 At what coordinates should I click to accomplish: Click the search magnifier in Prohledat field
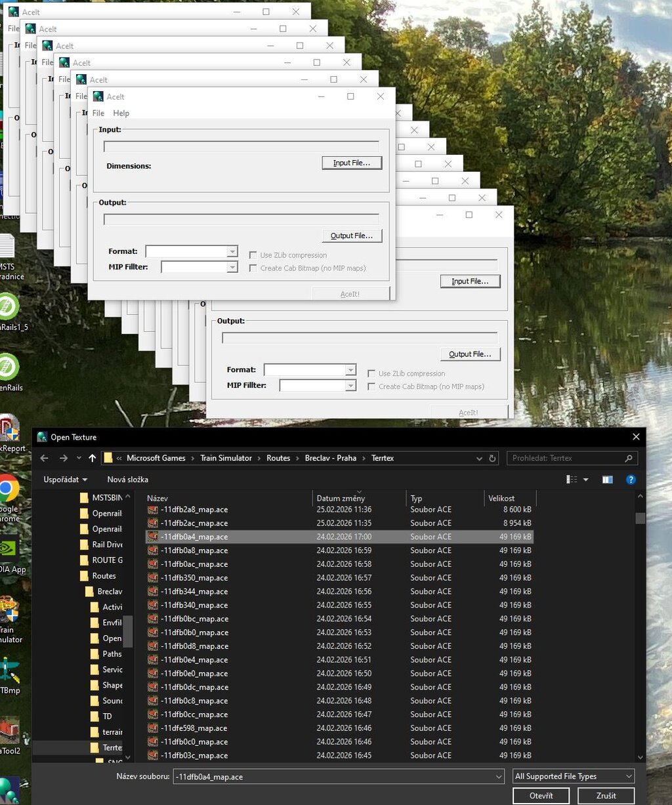coord(628,458)
